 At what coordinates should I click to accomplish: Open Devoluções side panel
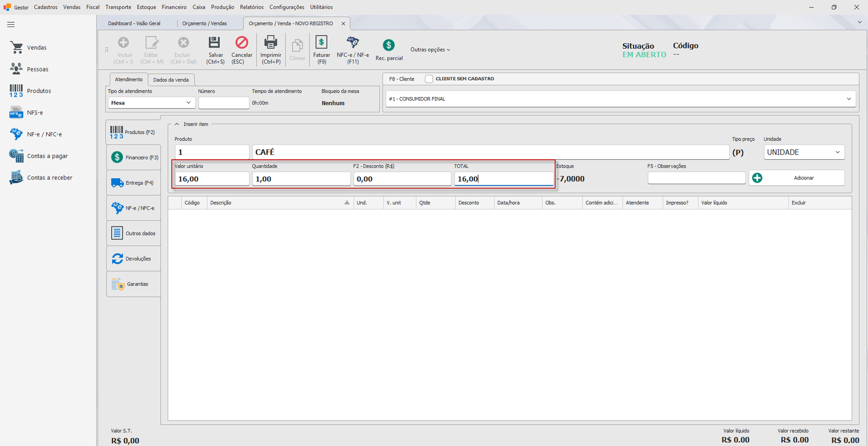point(133,258)
